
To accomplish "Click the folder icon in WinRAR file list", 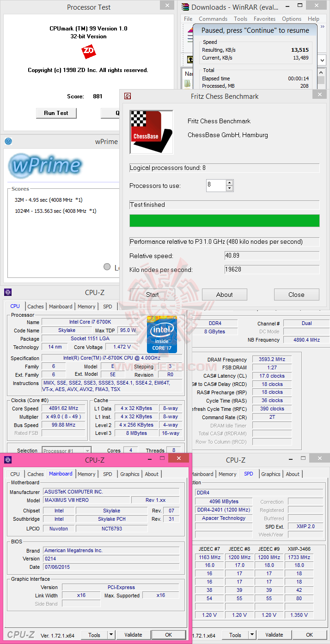I will click(188, 84).
